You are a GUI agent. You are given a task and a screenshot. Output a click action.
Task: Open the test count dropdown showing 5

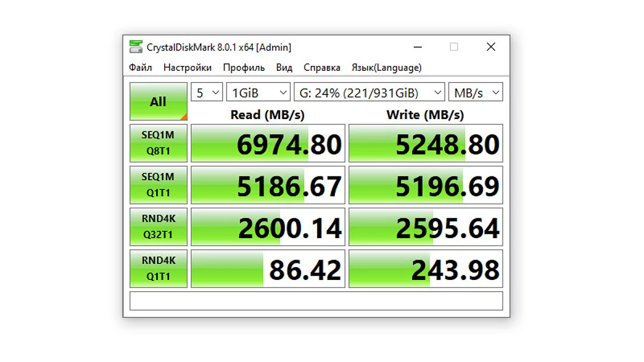click(x=207, y=93)
